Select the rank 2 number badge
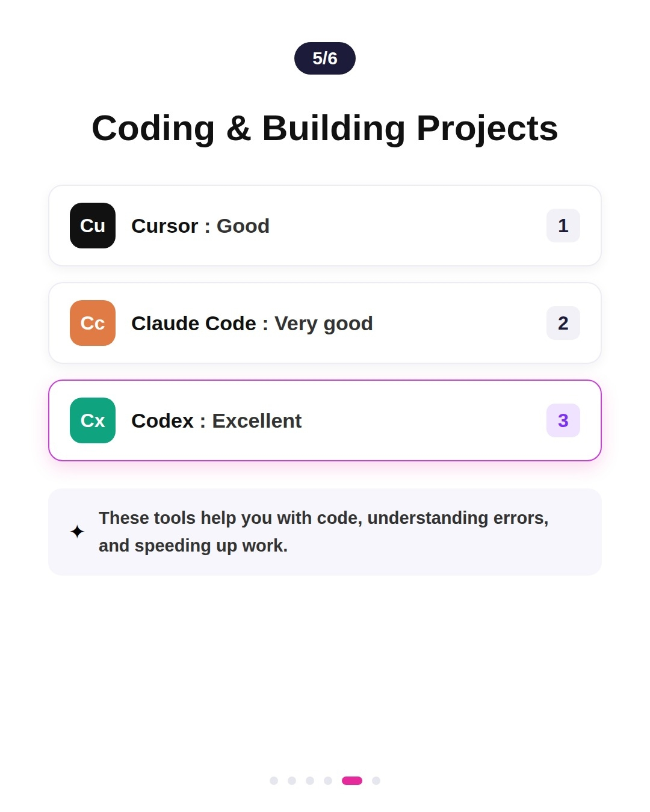Screen dimensions: 650x812 pos(563,323)
